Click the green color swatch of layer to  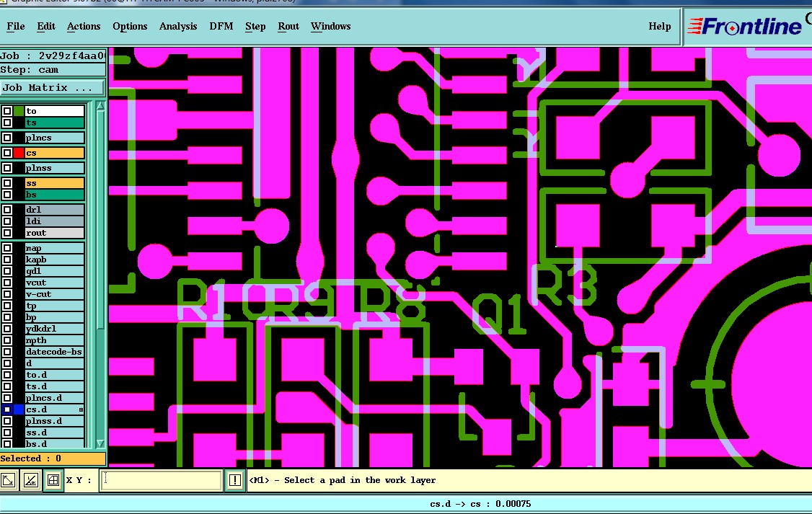pos(19,111)
